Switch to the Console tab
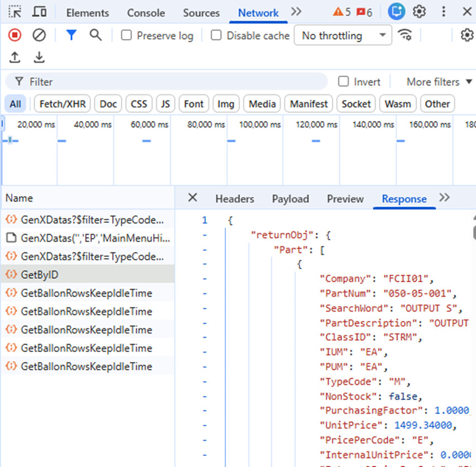The image size is (476, 467). (146, 13)
